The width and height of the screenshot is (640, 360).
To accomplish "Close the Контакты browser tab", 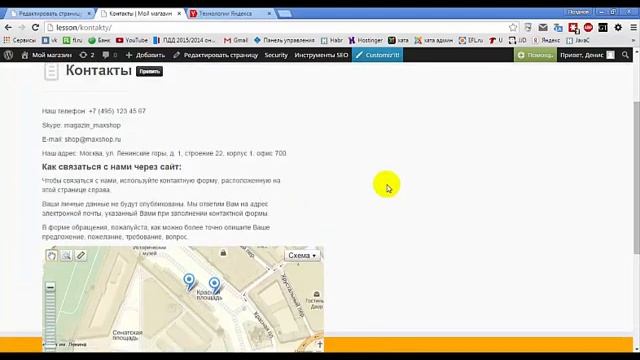I will [179, 13].
